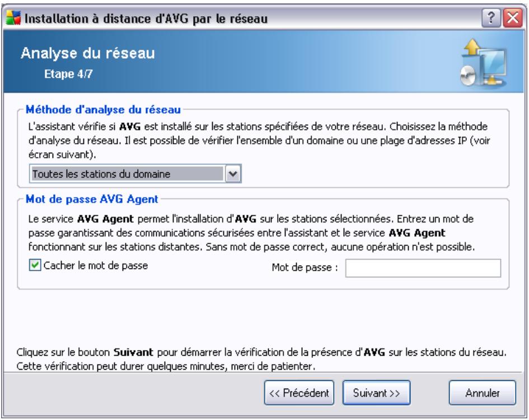
Task: Go back with the '<< Précédent' button
Action: point(299,393)
